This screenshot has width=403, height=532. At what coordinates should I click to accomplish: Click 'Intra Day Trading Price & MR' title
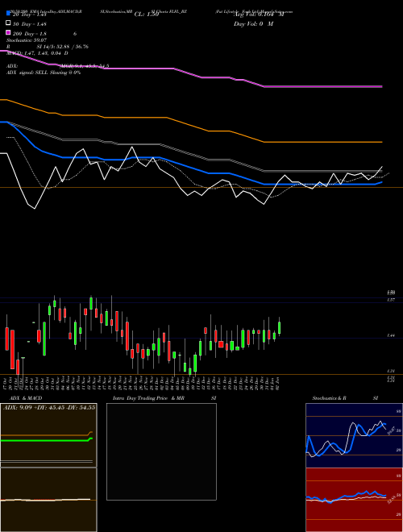pyautogui.click(x=148, y=398)
